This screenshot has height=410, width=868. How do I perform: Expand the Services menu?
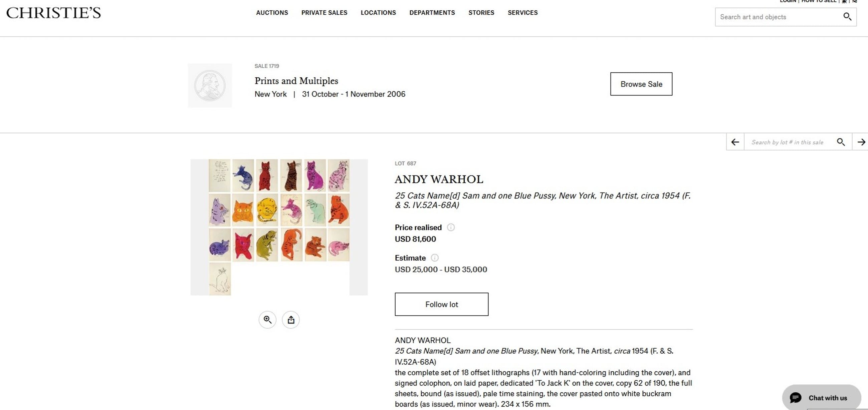click(522, 13)
